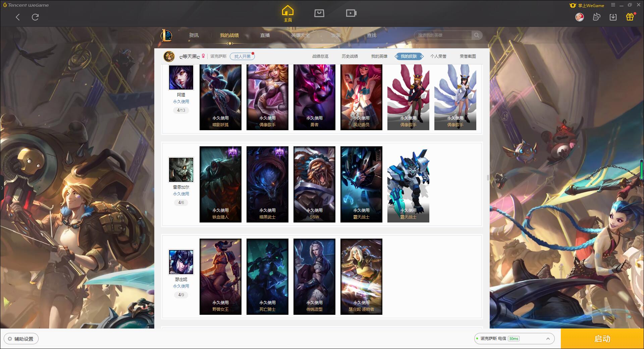644x349 pixels.
Task: Open the music share icon
Action: coord(596,17)
